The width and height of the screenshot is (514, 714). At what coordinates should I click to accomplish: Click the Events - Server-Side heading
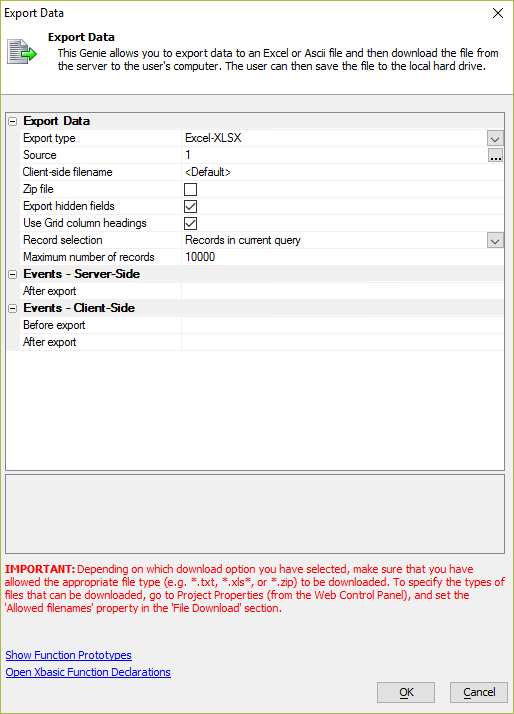pyautogui.click(x=81, y=274)
